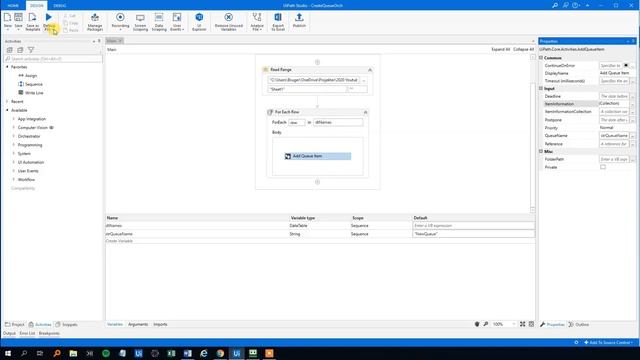The height and width of the screenshot is (360, 640).
Task: Edit the Read Range sheet name field
Action: point(307,89)
